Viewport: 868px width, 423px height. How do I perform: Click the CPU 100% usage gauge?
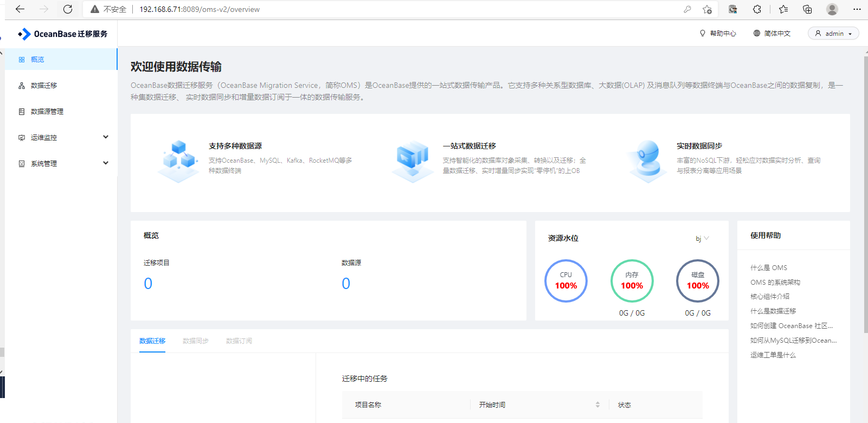566,281
